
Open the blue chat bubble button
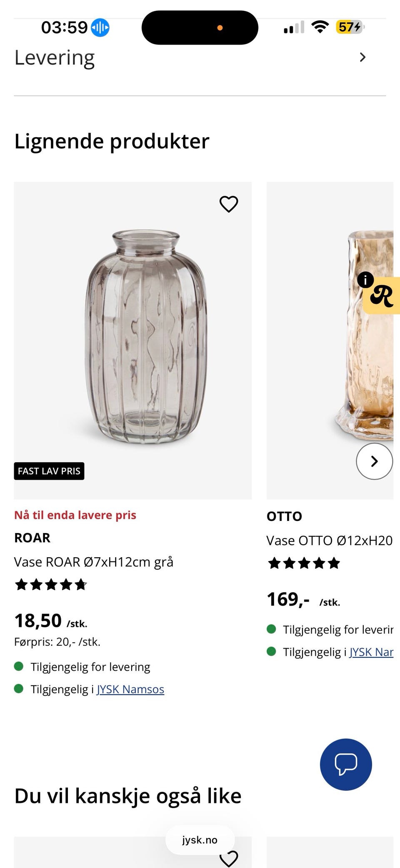pyautogui.click(x=346, y=764)
